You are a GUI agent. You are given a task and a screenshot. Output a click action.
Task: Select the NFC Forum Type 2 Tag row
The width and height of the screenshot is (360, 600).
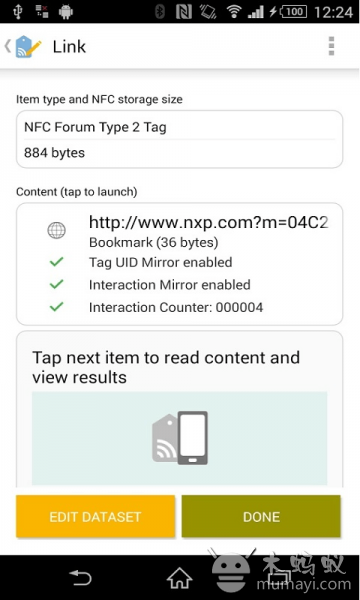pos(179,127)
